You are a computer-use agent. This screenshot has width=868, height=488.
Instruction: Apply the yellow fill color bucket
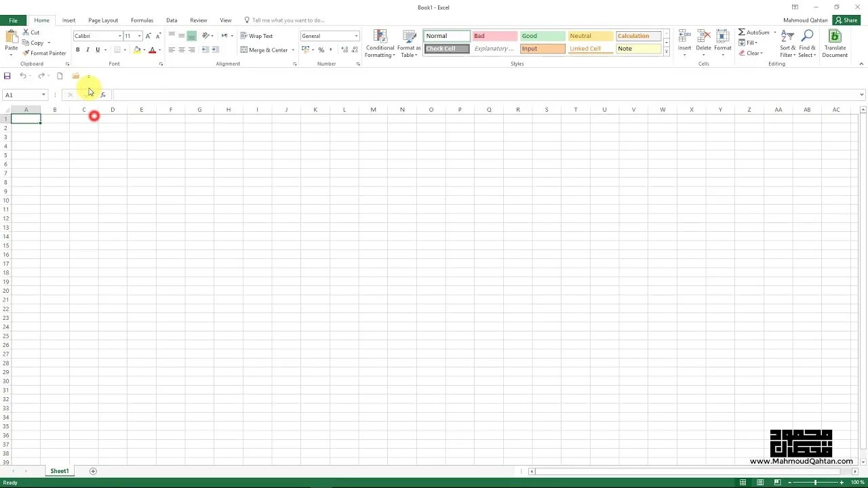tap(137, 49)
